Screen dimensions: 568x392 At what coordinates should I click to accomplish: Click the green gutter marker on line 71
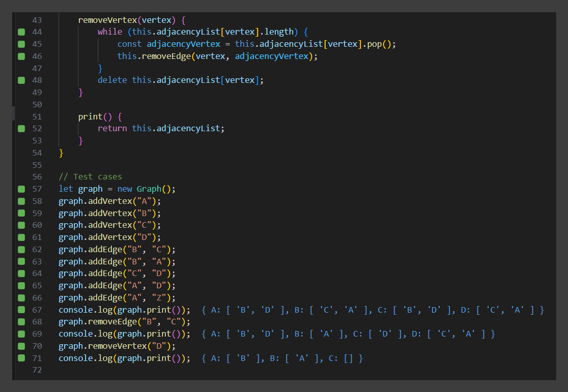[21, 358]
